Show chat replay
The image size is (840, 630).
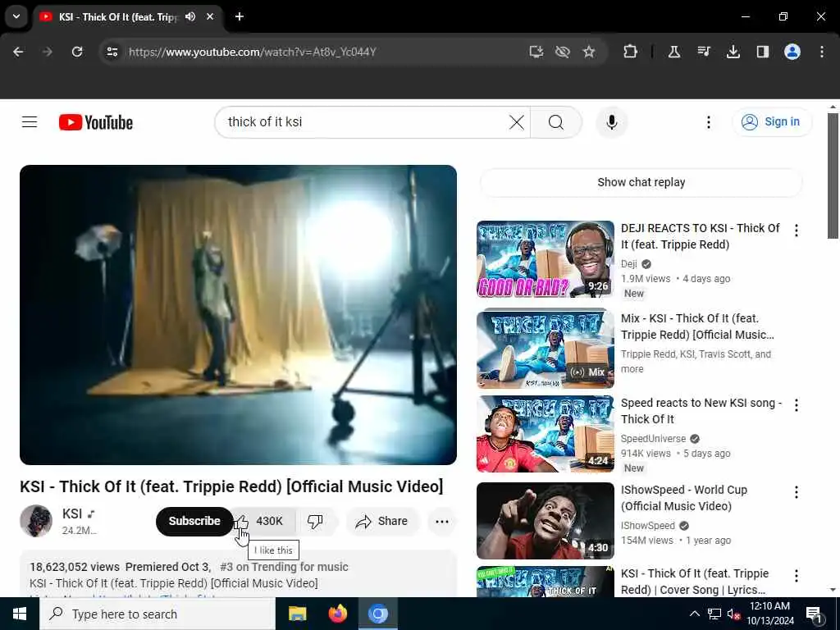coord(641,182)
